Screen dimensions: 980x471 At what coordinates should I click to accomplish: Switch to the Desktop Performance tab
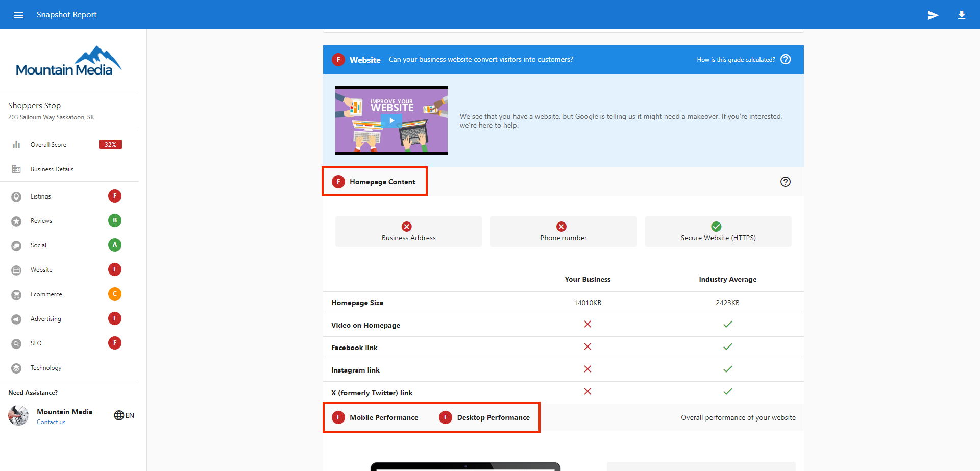tap(484, 417)
